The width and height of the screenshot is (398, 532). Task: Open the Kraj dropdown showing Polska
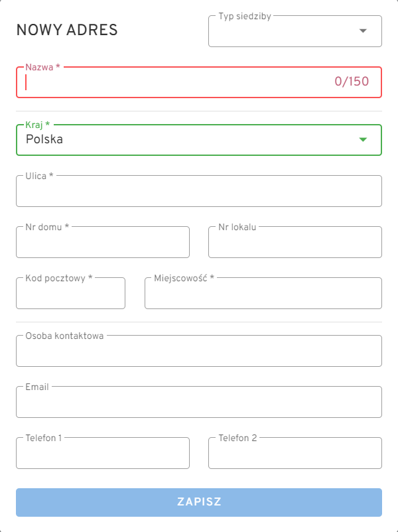[186, 140]
